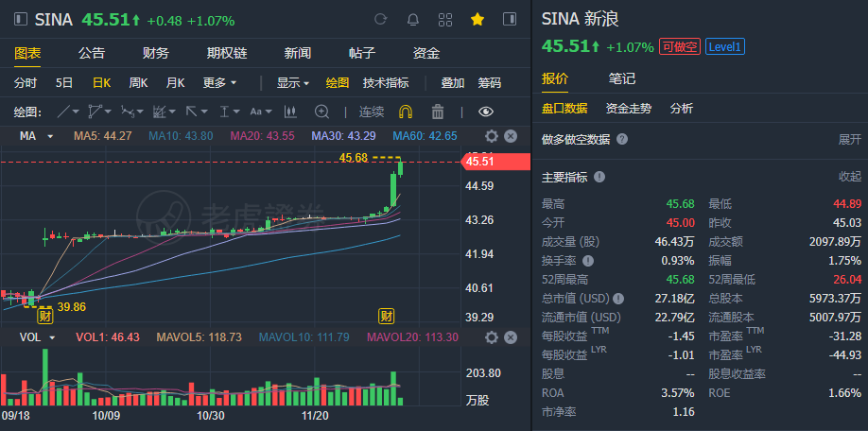Expand the Aa text tool dropdown arrow
Screen dimensions: 868x431
point(269,112)
